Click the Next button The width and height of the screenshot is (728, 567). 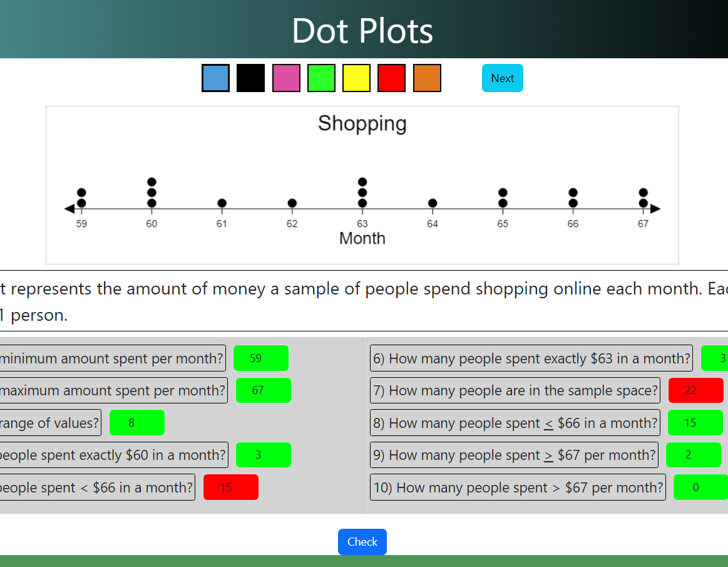[x=502, y=78]
